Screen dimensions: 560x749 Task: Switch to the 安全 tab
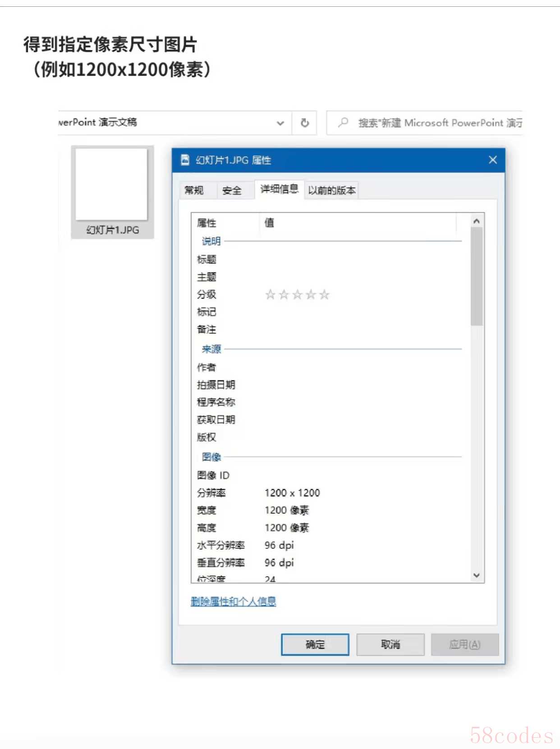coord(232,190)
